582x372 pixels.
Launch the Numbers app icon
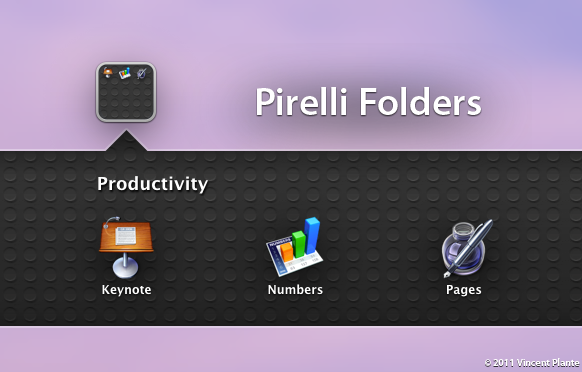(x=295, y=247)
